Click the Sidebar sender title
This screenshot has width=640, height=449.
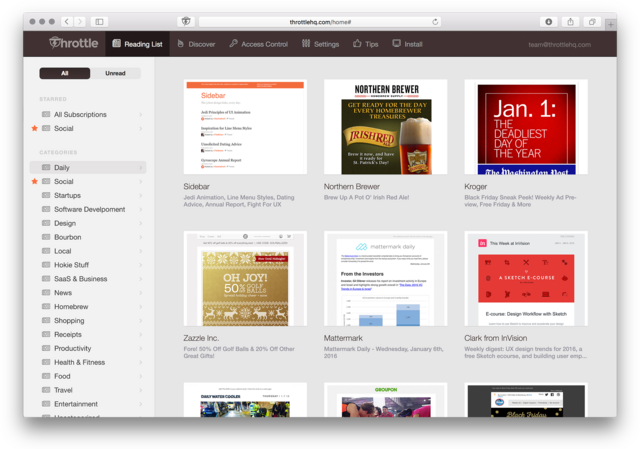click(196, 187)
